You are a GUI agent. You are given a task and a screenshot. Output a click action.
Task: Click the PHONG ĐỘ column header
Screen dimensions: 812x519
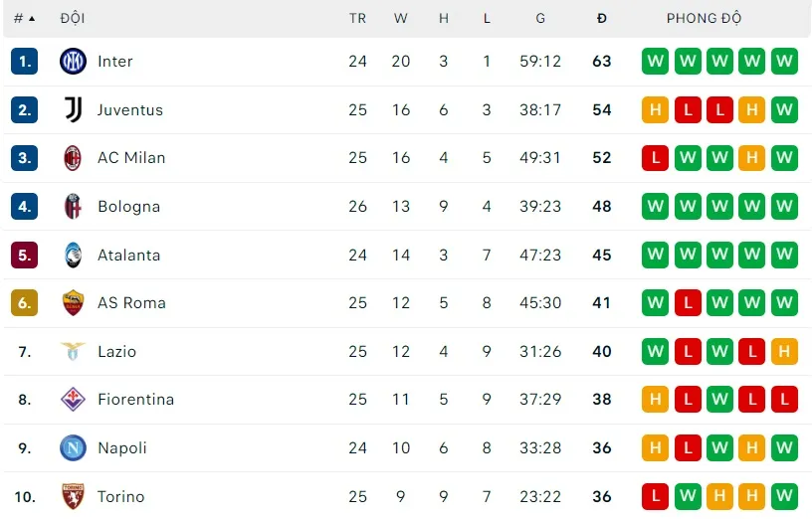click(x=704, y=18)
